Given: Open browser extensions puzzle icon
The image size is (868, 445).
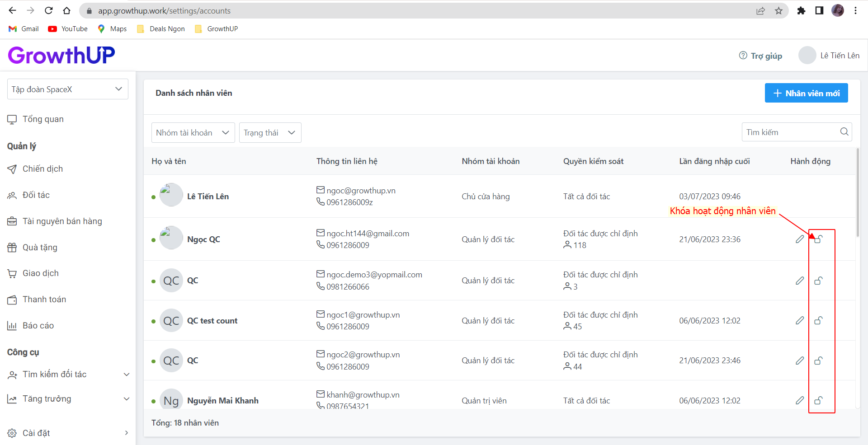Looking at the screenshot, I should [801, 11].
